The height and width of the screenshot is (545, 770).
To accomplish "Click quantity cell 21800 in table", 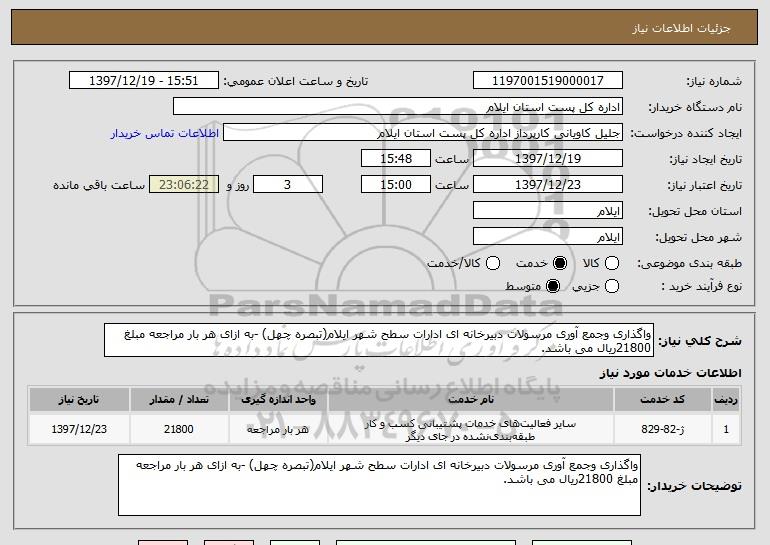I will click(179, 429).
